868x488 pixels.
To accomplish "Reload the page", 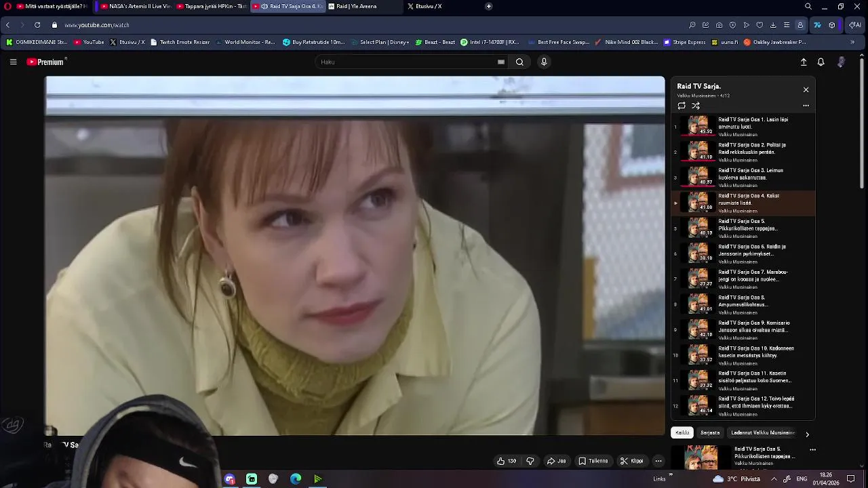I will (37, 25).
